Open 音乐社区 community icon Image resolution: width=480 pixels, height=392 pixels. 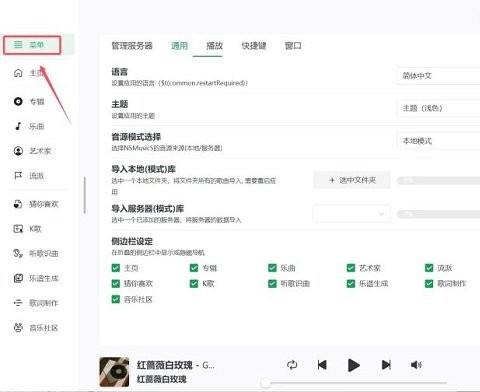18,328
